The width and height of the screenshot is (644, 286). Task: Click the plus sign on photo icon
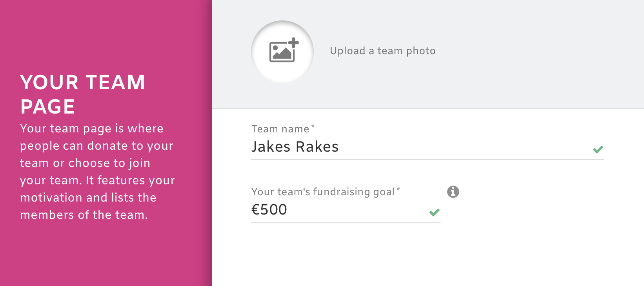[x=293, y=43]
